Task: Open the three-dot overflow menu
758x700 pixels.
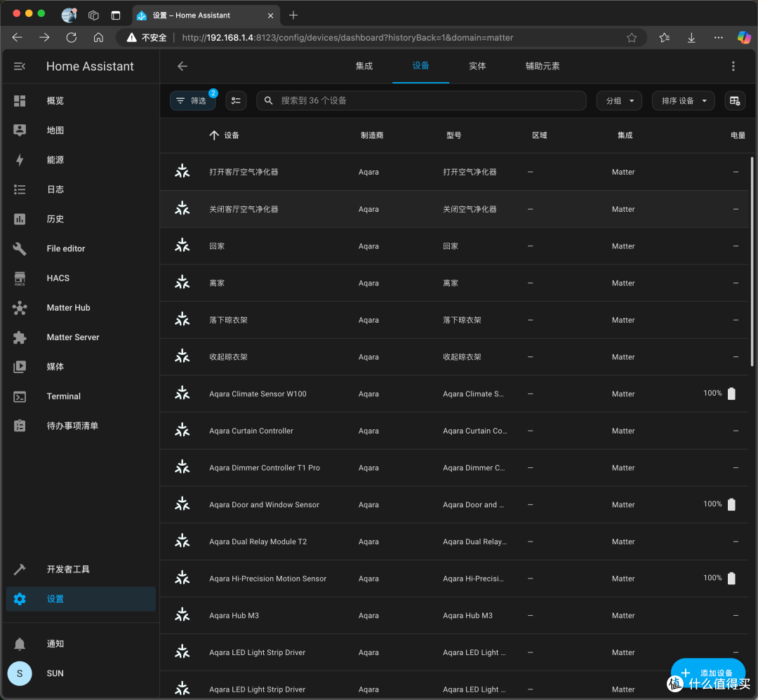Action: pos(733,66)
